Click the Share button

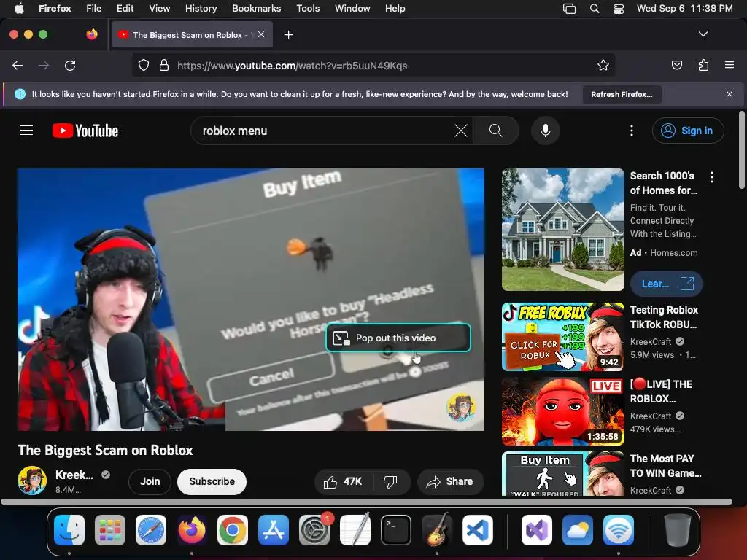(x=450, y=482)
